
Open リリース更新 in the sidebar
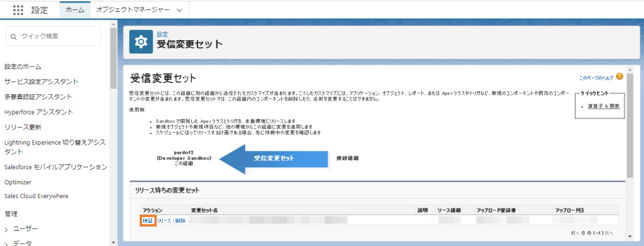pos(23,127)
